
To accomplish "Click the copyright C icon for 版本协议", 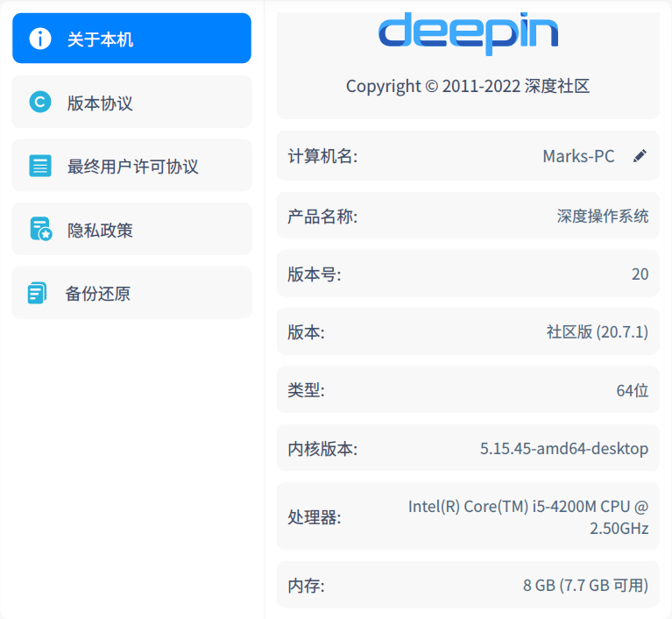I will 39,102.
